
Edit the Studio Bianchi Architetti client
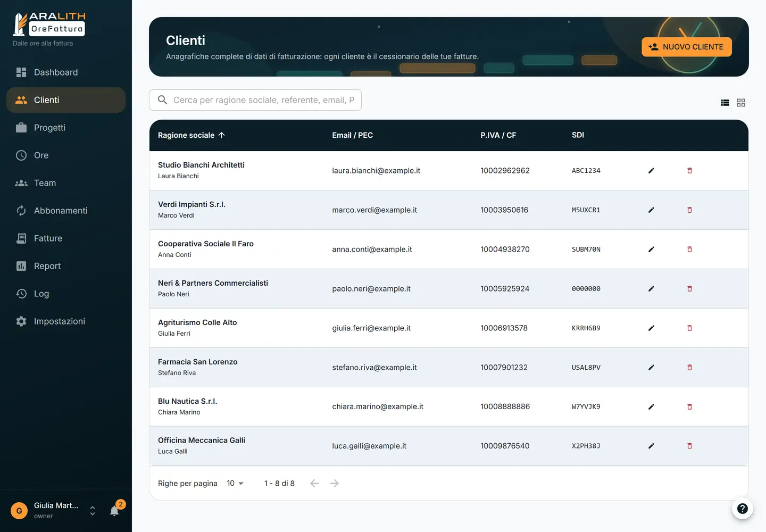pyautogui.click(x=651, y=171)
